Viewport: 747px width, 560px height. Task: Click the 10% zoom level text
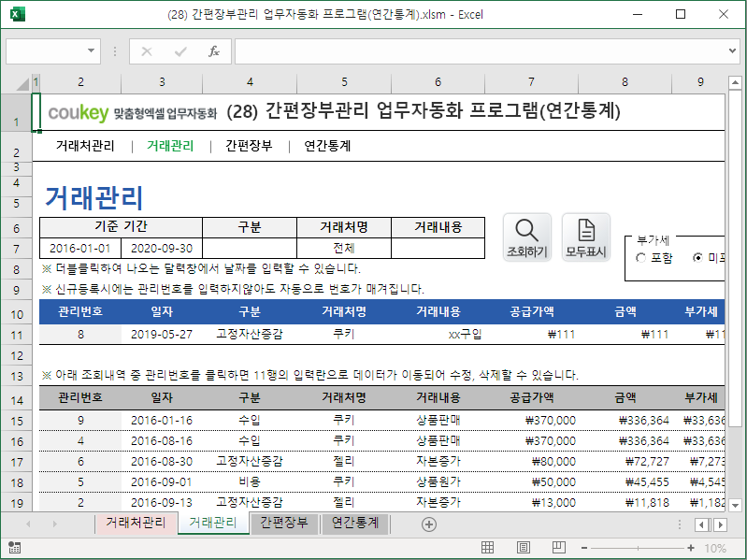715,548
